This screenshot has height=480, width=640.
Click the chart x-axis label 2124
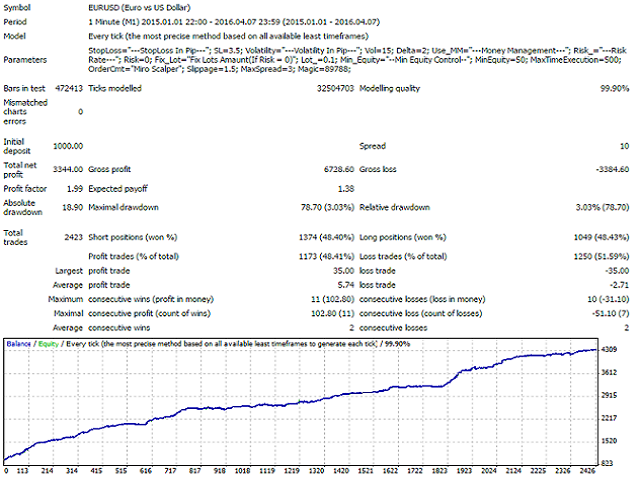pyautogui.click(x=513, y=471)
